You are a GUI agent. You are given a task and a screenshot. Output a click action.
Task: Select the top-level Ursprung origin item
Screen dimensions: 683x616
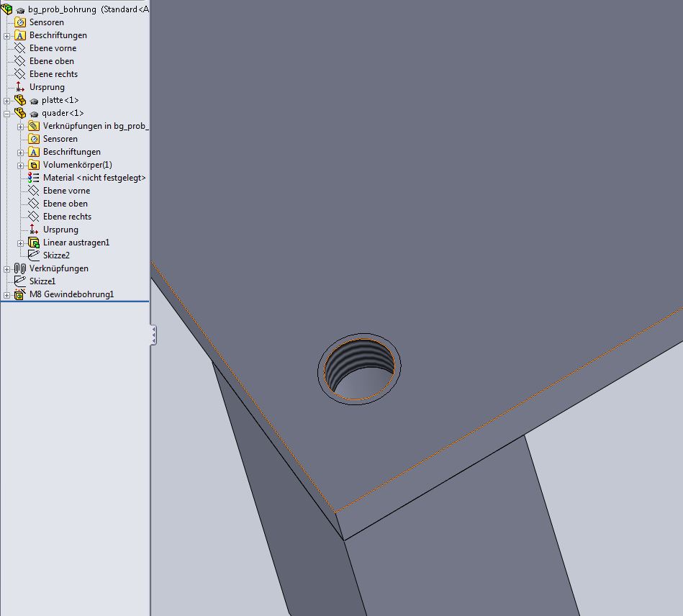47,87
